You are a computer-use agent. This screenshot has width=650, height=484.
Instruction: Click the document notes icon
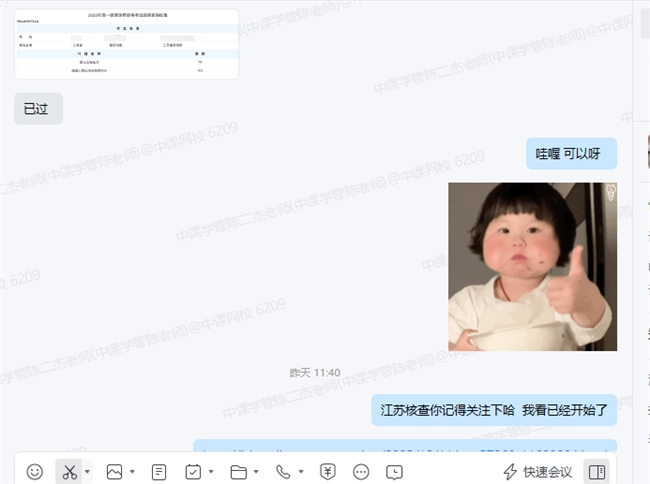[x=158, y=471]
